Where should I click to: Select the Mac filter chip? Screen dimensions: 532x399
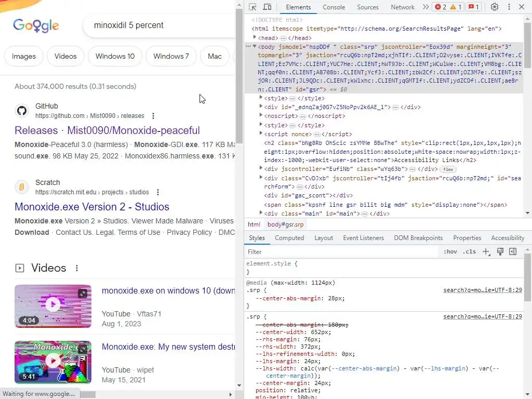click(x=215, y=56)
